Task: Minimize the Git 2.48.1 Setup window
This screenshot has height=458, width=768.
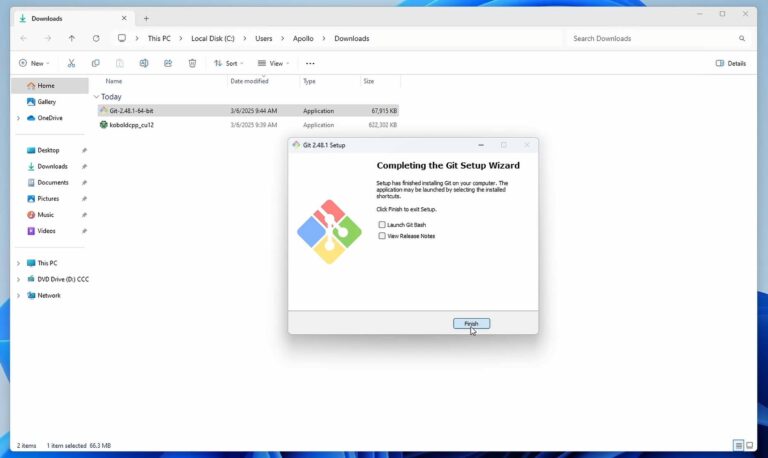Action: (x=481, y=145)
